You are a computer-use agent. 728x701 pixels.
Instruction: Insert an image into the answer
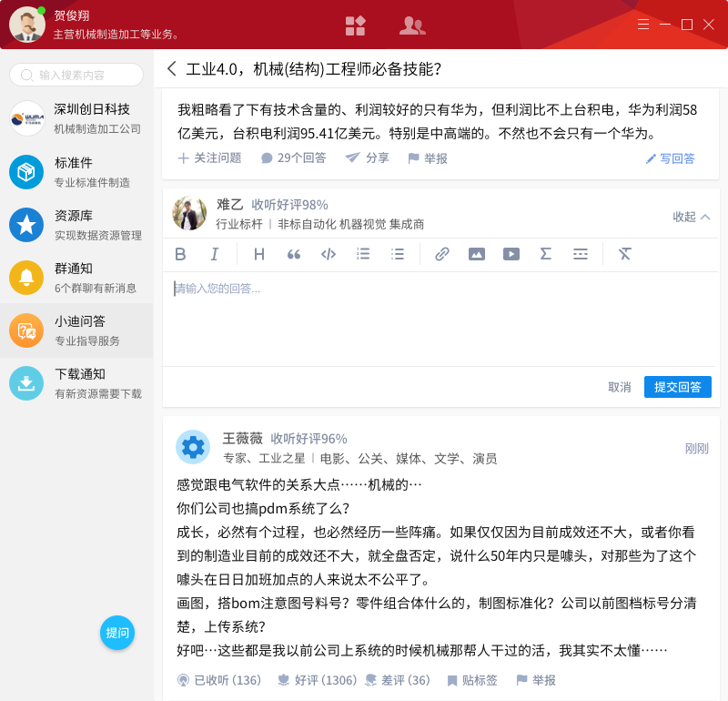pyautogui.click(x=476, y=254)
